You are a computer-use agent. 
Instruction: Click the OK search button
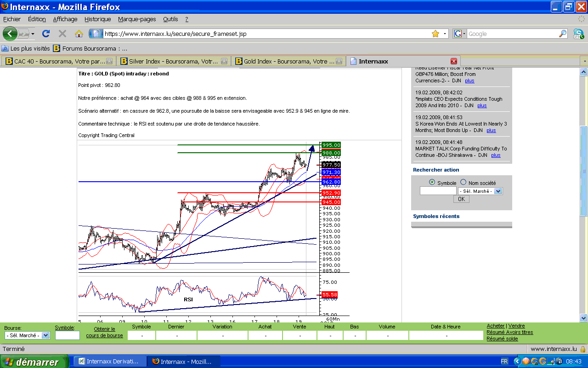tap(461, 199)
